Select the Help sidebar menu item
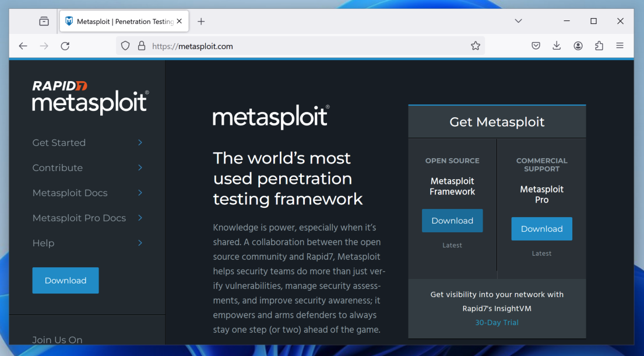The width and height of the screenshot is (644, 356). pyautogui.click(x=44, y=243)
